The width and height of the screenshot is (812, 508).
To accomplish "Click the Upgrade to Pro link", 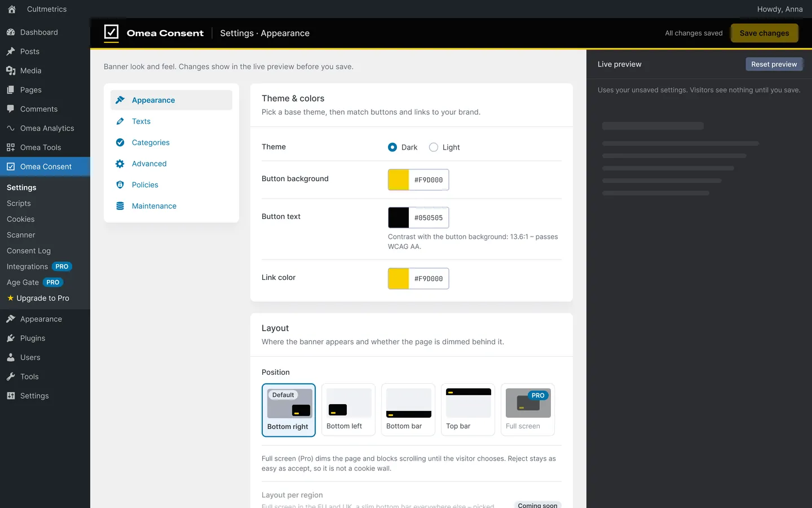I will pos(38,298).
